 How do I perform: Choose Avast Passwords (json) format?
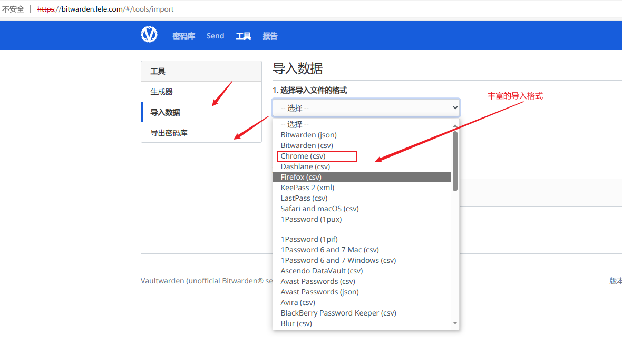(x=362, y=292)
